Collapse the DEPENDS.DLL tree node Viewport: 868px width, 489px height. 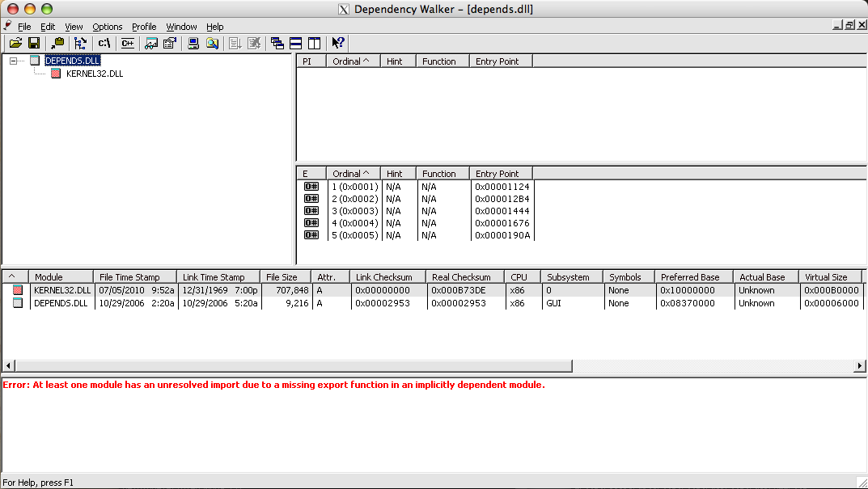coord(13,61)
